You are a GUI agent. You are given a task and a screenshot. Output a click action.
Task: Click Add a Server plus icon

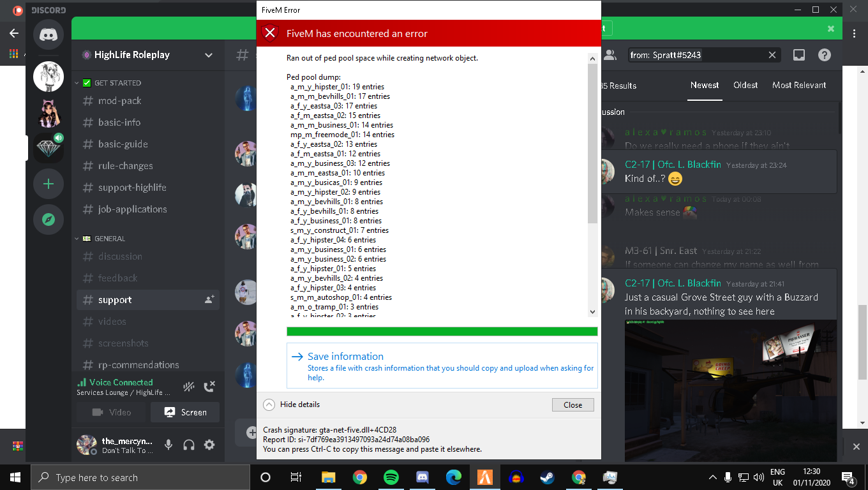pyautogui.click(x=49, y=184)
